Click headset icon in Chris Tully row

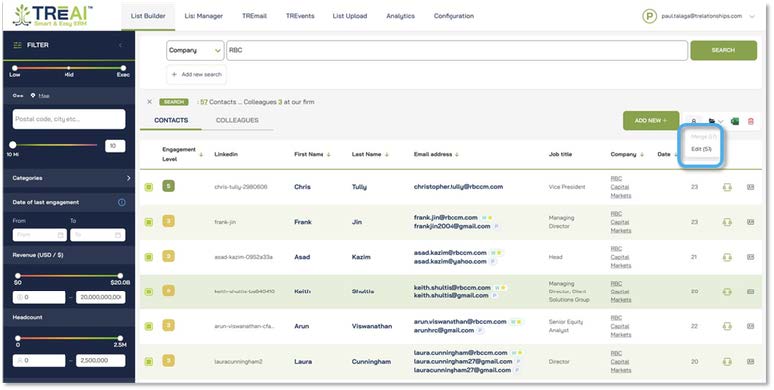pyautogui.click(x=727, y=187)
